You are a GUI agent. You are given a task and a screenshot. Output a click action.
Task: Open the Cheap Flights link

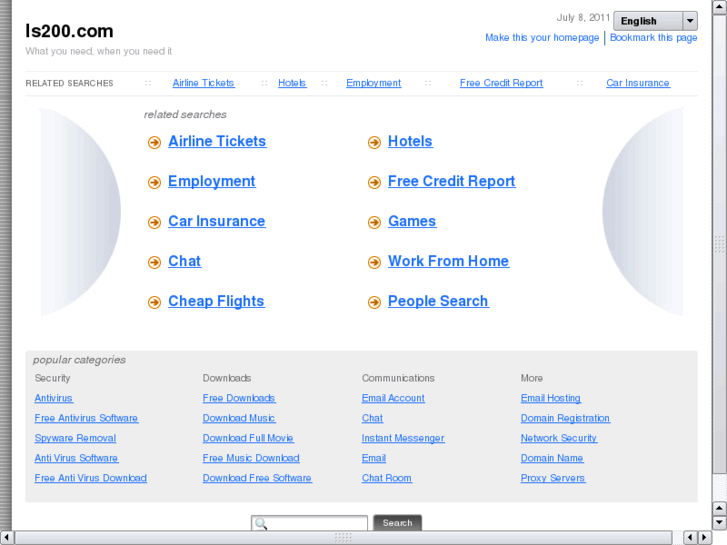click(216, 301)
